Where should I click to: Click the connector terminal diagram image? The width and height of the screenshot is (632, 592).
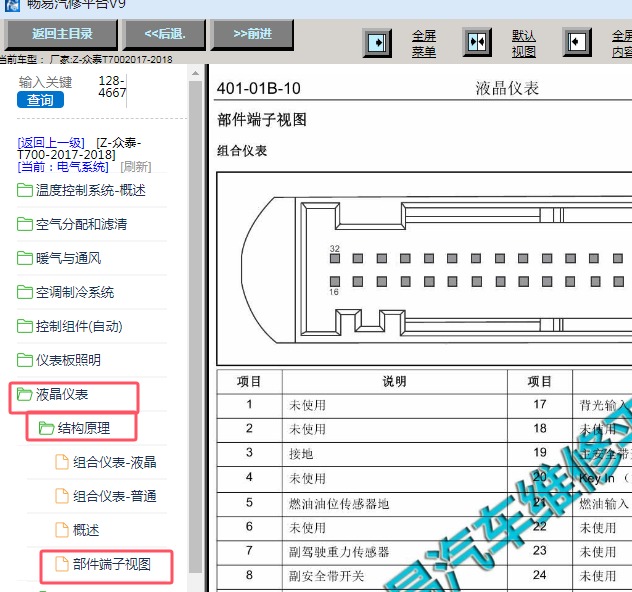(424, 269)
